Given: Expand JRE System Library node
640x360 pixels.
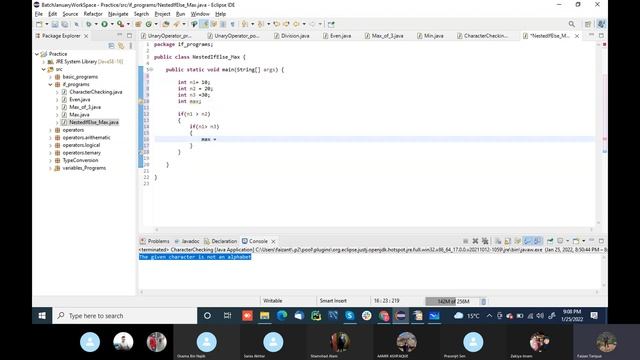Looking at the screenshot, I should pos(44,62).
